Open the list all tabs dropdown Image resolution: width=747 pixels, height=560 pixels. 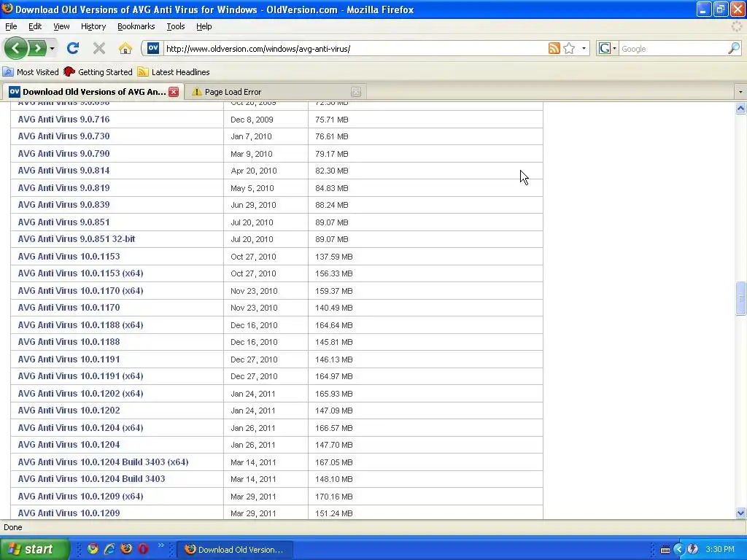[740, 91]
